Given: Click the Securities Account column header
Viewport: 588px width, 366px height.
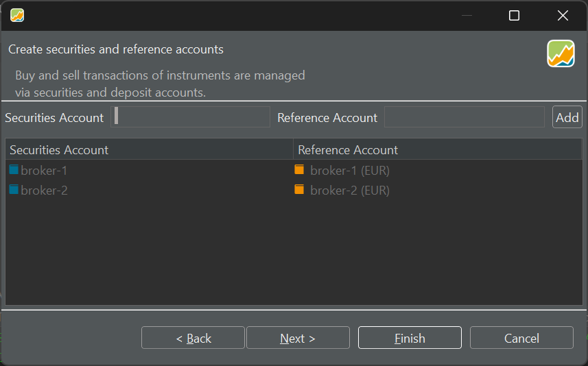Looking at the screenshot, I should [150, 150].
